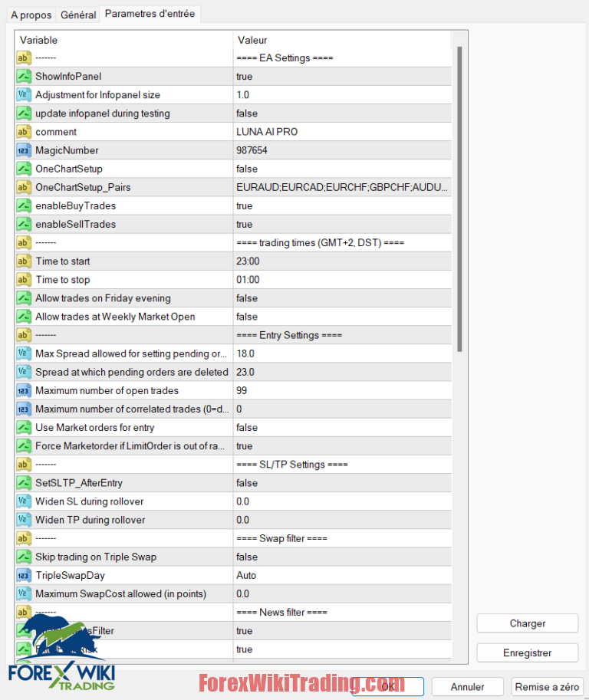
Task: Select the Time to start value 23:00
Action: pos(343,261)
